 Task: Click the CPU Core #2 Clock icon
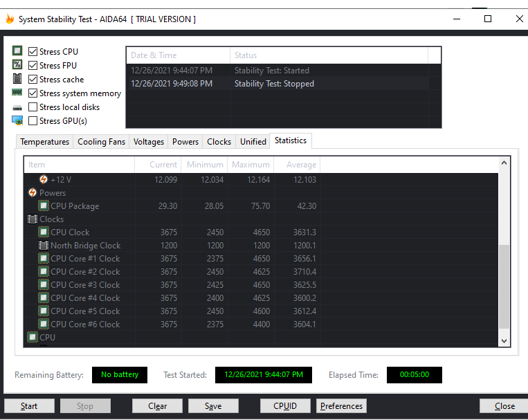44,271
